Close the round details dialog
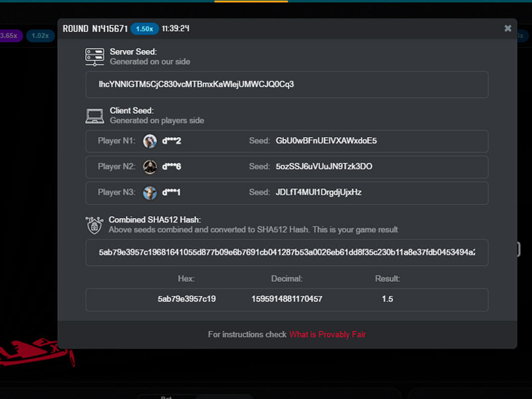The width and height of the screenshot is (532, 399). point(508,29)
